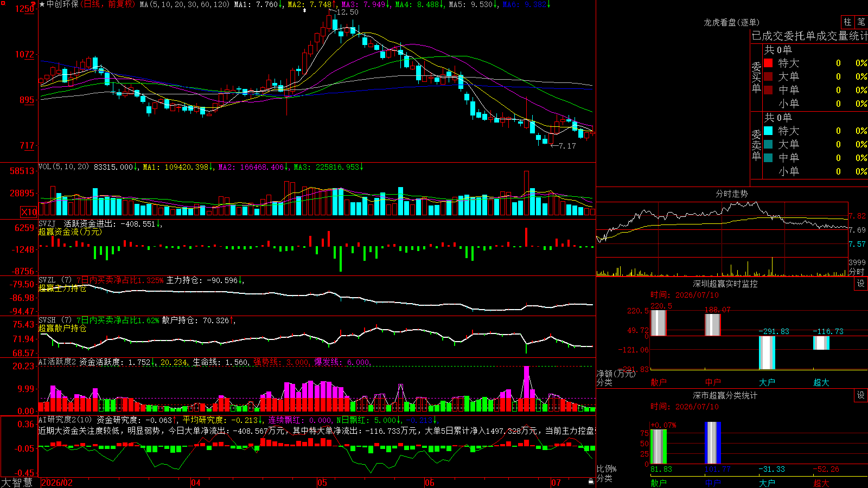Click the dark red 大单 buy order swatch
Viewport: 868px width, 488px height.
(768, 76)
